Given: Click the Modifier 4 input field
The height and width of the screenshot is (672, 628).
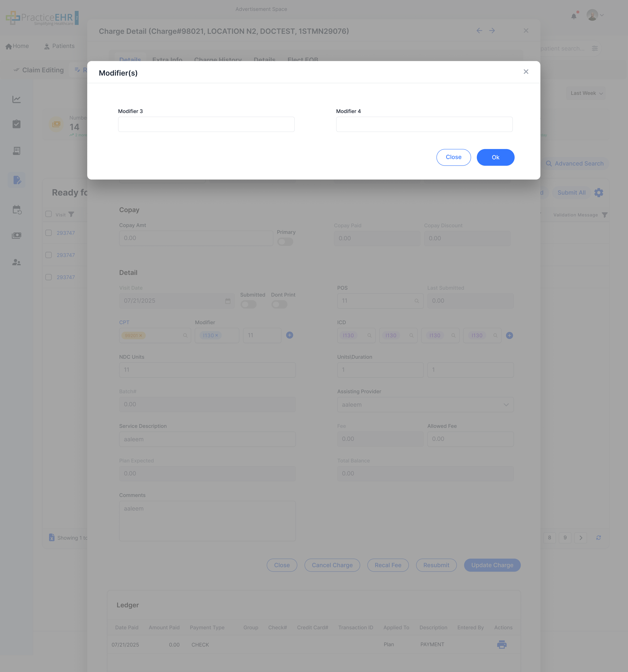Looking at the screenshot, I should coord(424,124).
